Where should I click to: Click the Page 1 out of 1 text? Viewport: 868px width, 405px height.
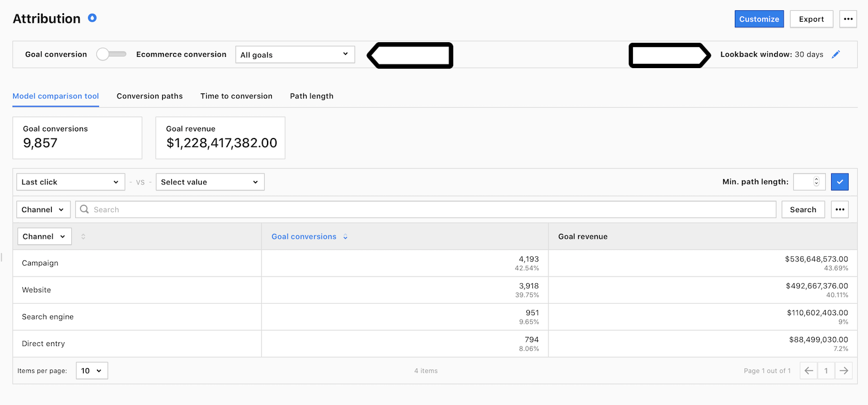point(767,371)
